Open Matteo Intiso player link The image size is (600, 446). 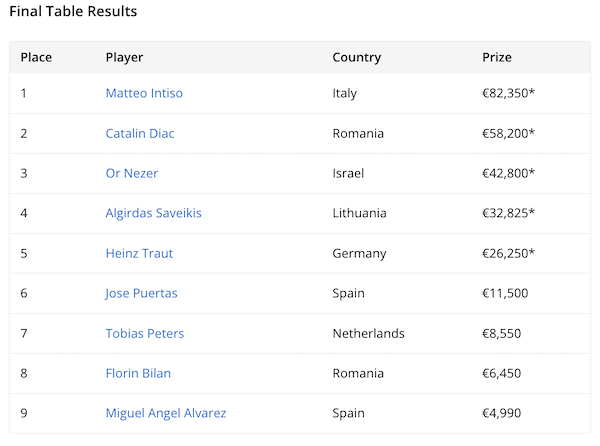pos(144,93)
